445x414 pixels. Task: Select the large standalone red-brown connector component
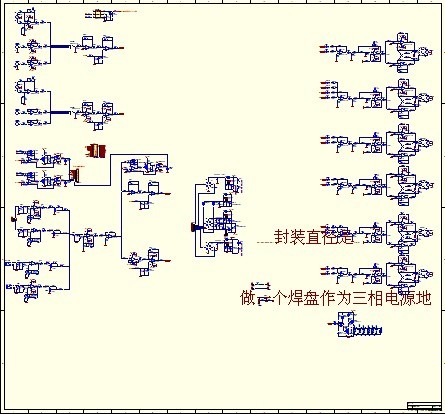(96, 151)
